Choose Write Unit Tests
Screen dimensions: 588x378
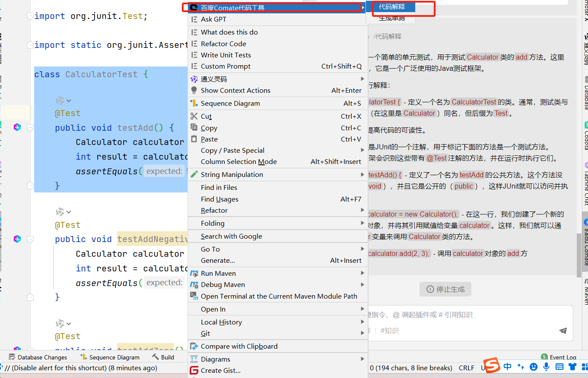(278, 55)
